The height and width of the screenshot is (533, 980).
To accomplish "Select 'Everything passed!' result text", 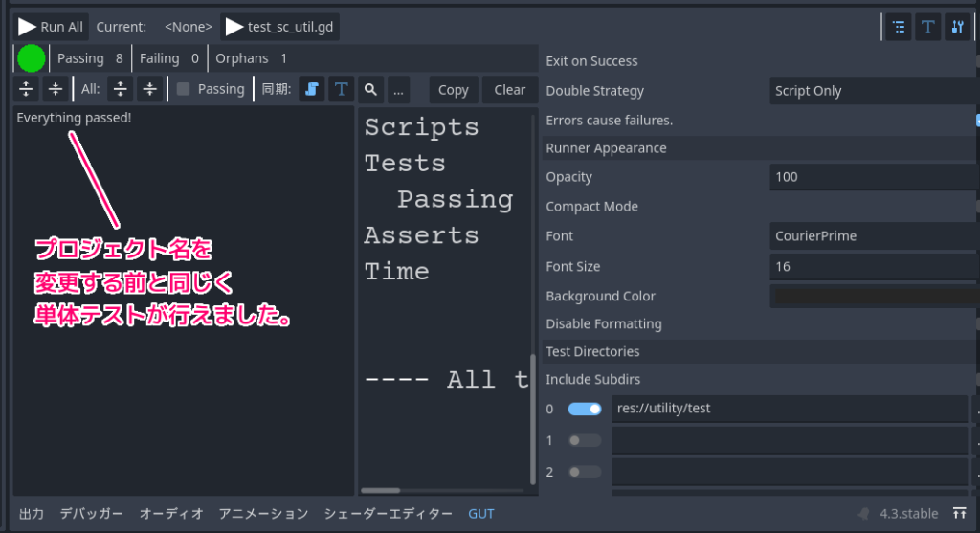I will [x=74, y=118].
